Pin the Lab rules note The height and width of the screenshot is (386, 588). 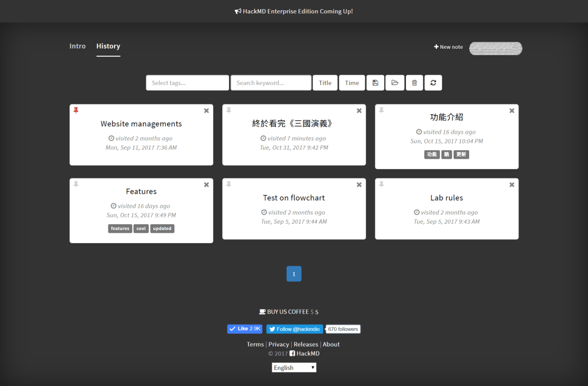(x=381, y=185)
